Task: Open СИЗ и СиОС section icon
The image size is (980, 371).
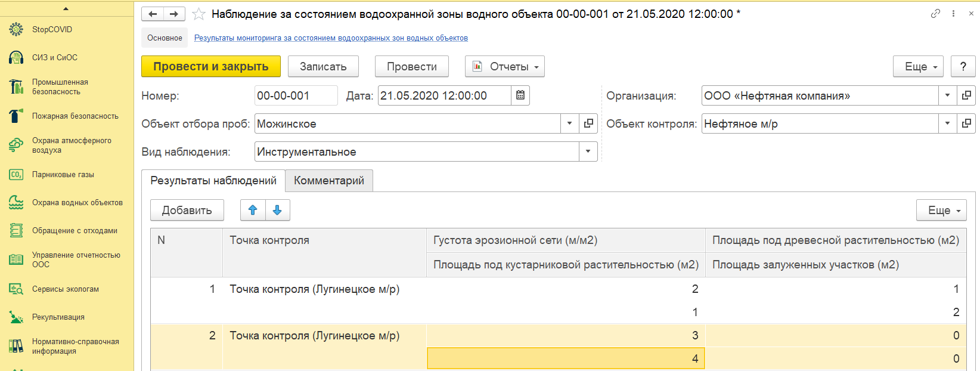Action: (16, 57)
